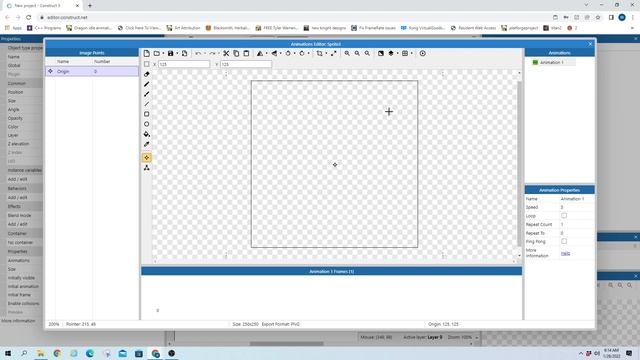Image resolution: width=640 pixels, height=360 pixels.
Task: Toggle the Ping Pong checkbox
Action: pyautogui.click(x=564, y=241)
